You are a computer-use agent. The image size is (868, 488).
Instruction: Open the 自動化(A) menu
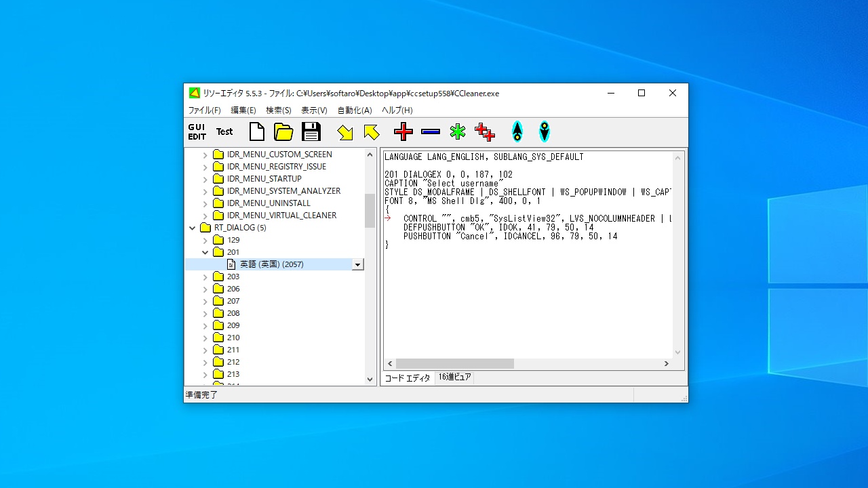355,110
